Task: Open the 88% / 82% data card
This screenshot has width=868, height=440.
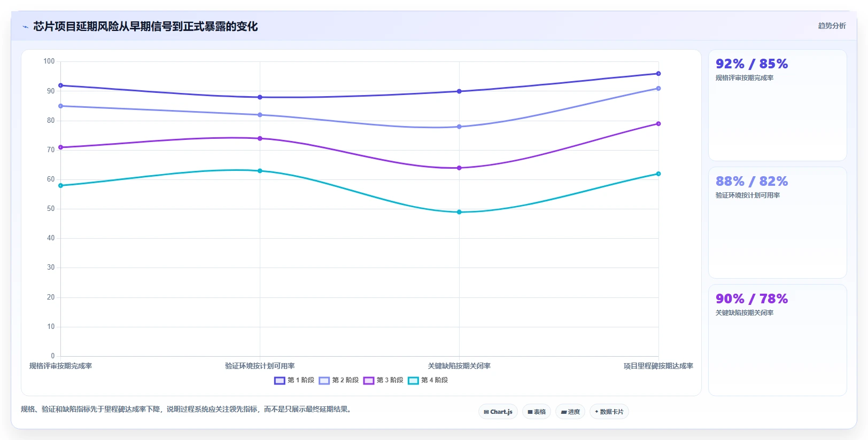Action: pyautogui.click(x=777, y=223)
